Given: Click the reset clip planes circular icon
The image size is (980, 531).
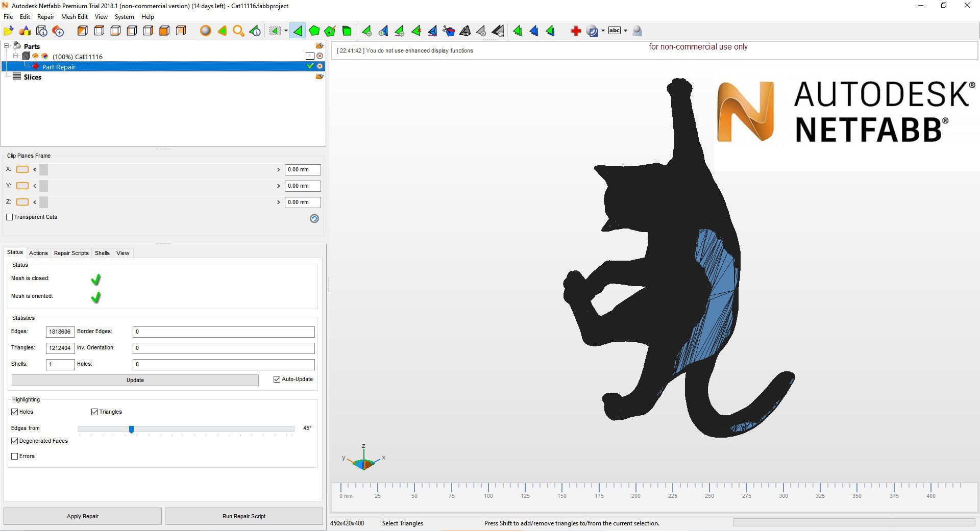Looking at the screenshot, I should 314,218.
